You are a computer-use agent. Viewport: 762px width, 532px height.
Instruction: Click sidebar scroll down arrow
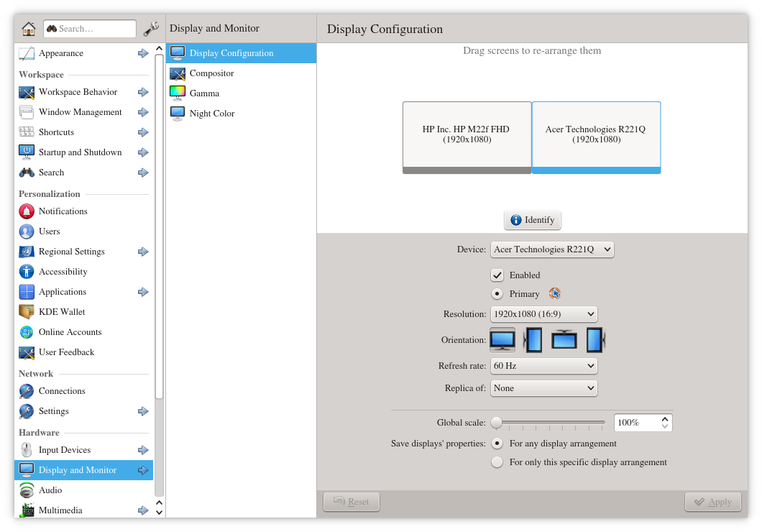click(159, 512)
